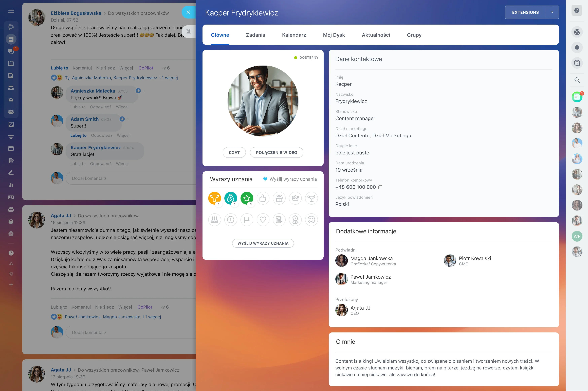Screen dimensions: 588x391
Task: Expand 'i 1 więcej' likes list
Action: (x=169, y=78)
